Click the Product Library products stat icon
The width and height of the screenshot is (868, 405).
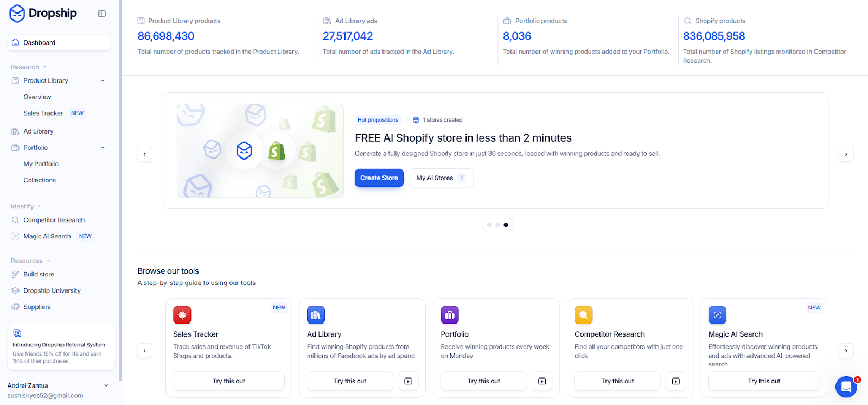141,21
